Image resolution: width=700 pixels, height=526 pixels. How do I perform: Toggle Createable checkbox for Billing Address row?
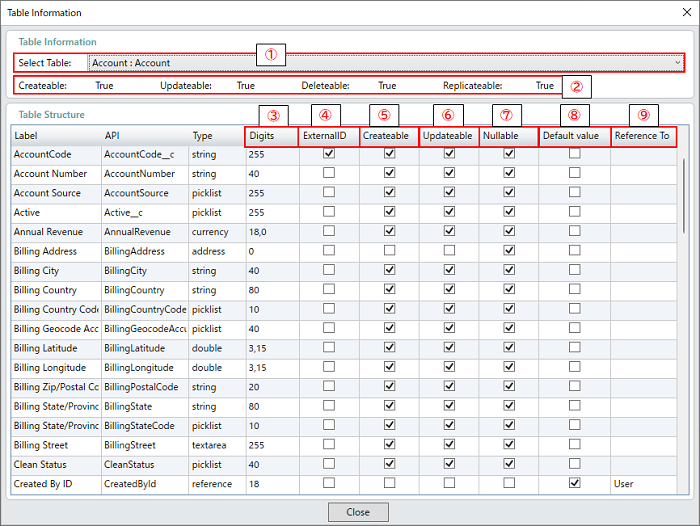389,250
